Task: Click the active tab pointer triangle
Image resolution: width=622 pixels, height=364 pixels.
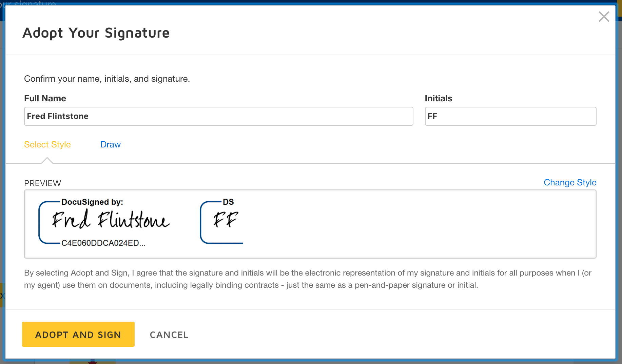Action: (x=47, y=160)
